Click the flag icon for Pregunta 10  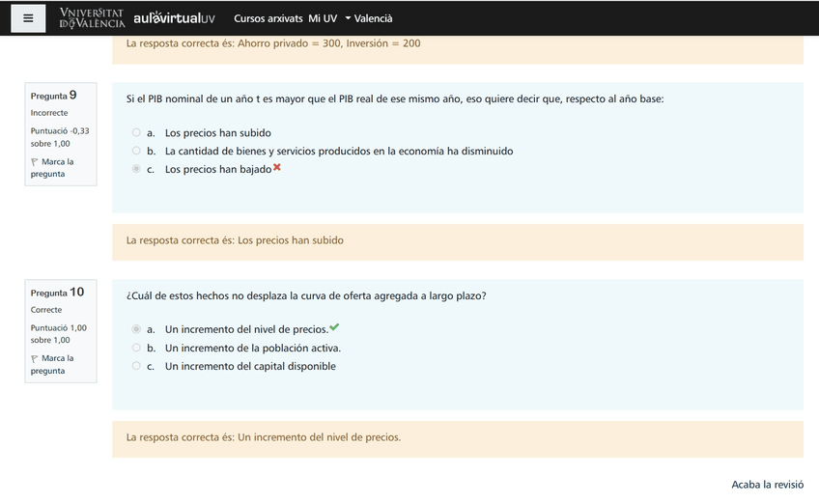35,359
